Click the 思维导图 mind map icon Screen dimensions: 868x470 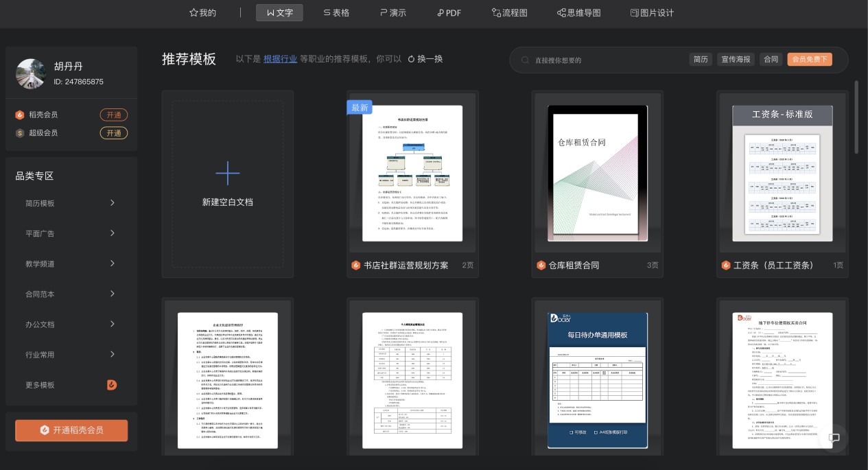point(562,12)
